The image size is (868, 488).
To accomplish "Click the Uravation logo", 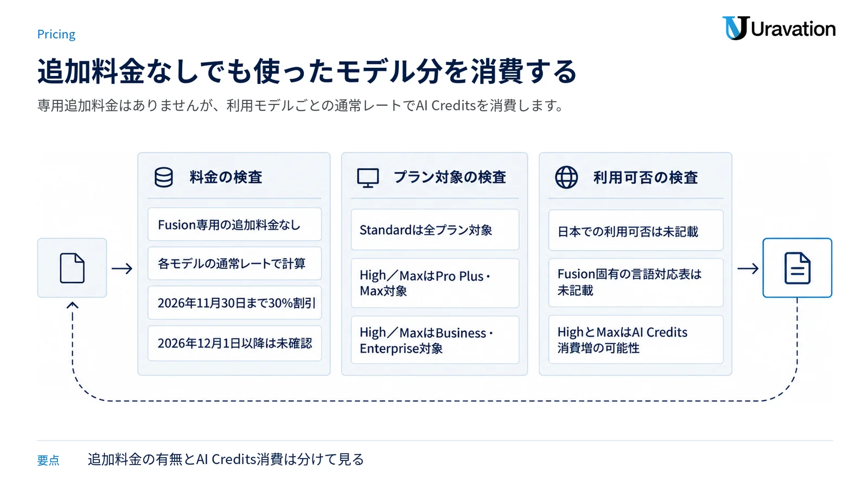I will [778, 28].
